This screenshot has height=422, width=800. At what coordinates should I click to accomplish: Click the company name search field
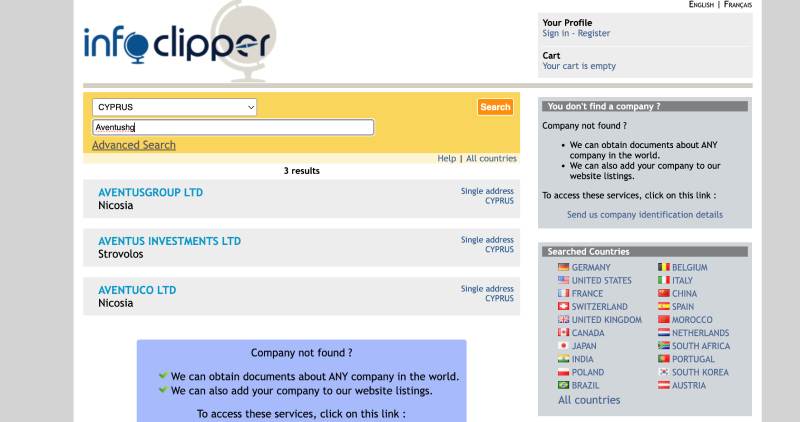click(x=232, y=127)
